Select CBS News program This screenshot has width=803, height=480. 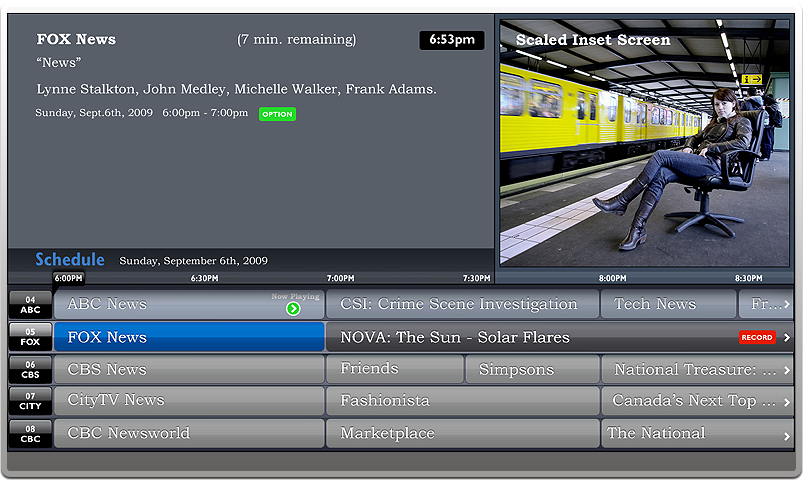[189, 369]
